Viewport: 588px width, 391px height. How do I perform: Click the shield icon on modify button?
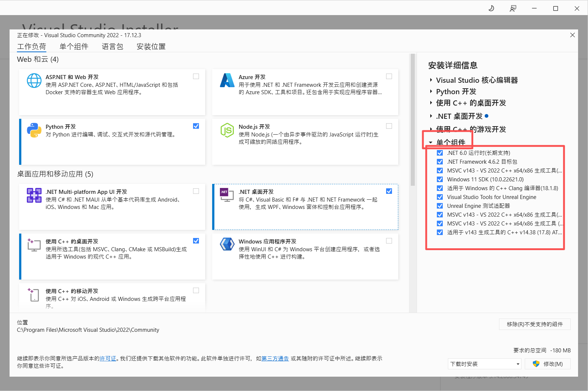click(536, 364)
